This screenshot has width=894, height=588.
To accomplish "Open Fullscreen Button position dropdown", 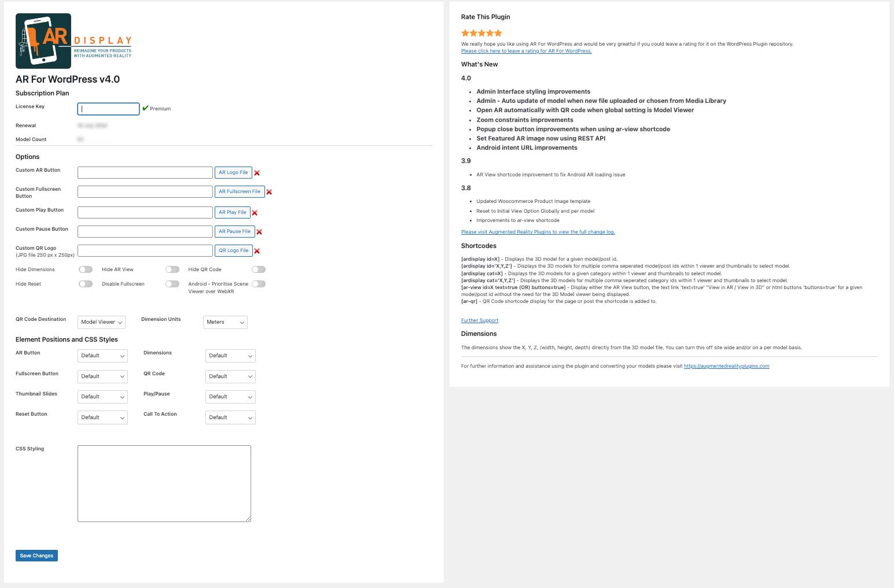I will 102,376.
